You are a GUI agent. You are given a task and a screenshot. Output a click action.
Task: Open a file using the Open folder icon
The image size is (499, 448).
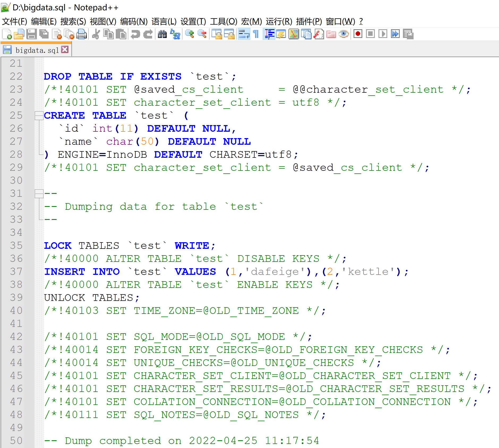coord(19,34)
